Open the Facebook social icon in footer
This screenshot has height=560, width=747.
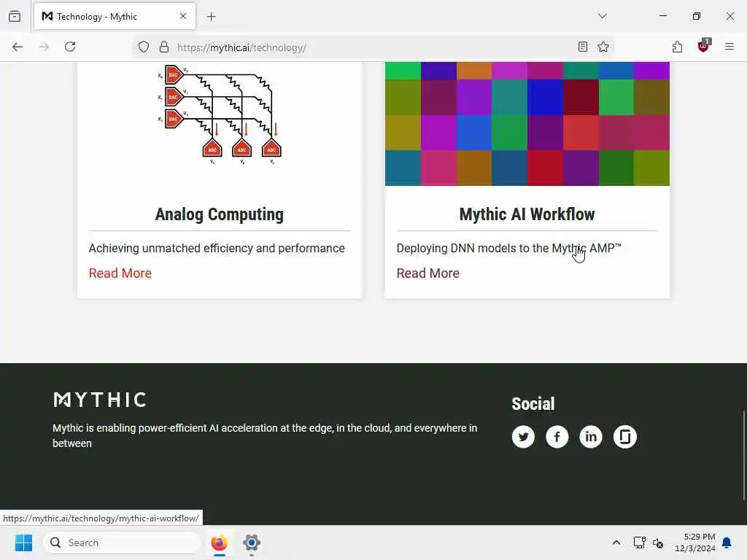click(x=557, y=437)
